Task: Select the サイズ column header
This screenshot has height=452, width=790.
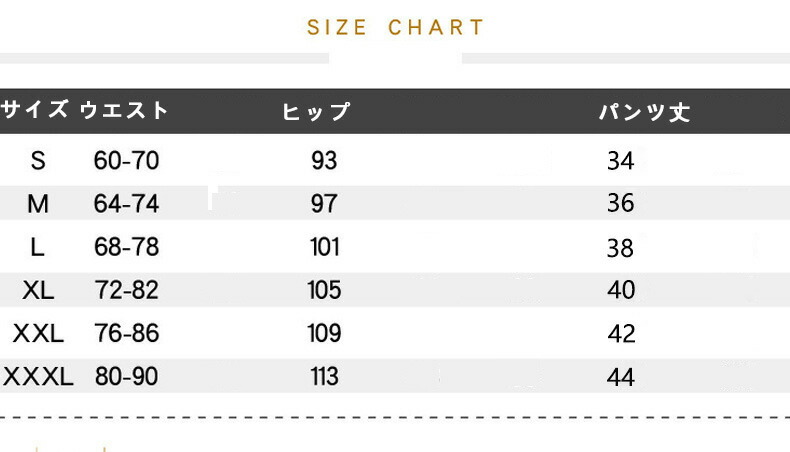Action: (35, 110)
